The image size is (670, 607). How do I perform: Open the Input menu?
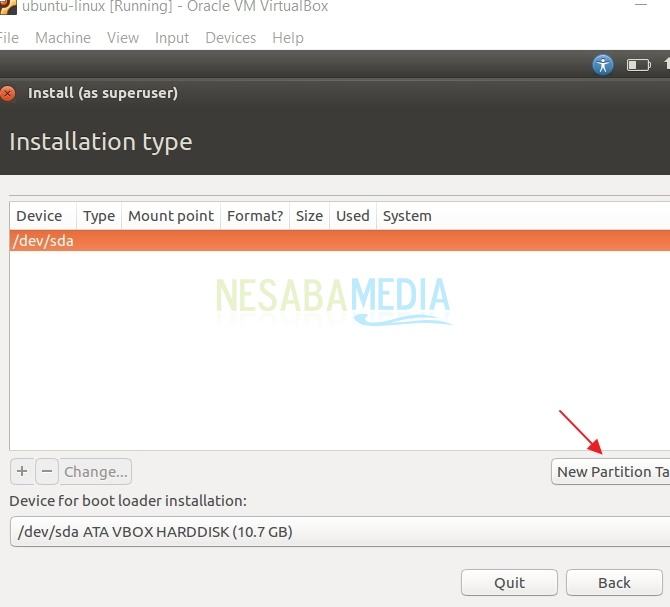(x=172, y=38)
